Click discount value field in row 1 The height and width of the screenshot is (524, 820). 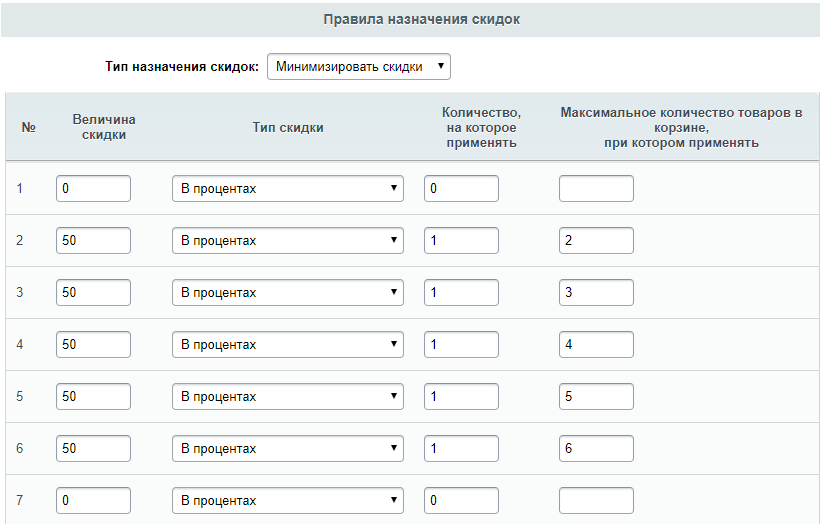pos(93,188)
